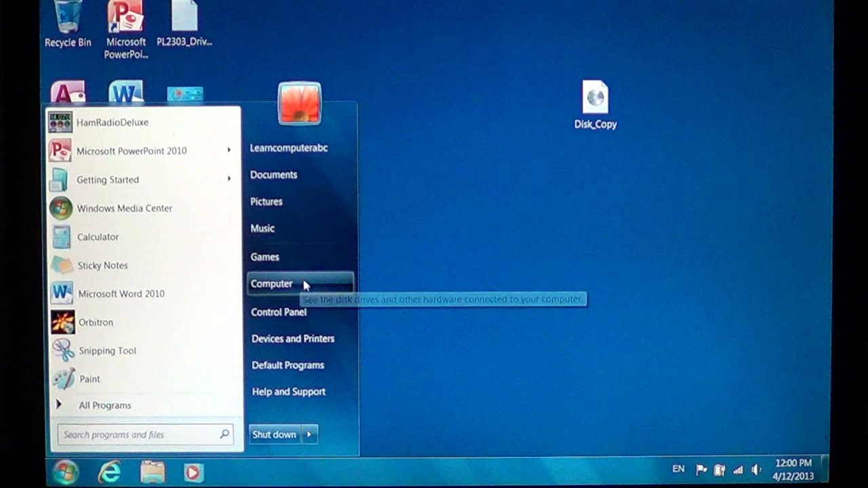Launch Windows Media Center

pyautogui.click(x=144, y=208)
